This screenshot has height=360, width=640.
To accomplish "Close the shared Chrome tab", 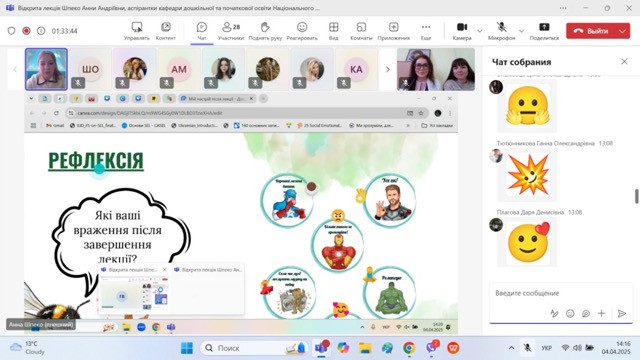I will pyautogui.click(x=251, y=98).
